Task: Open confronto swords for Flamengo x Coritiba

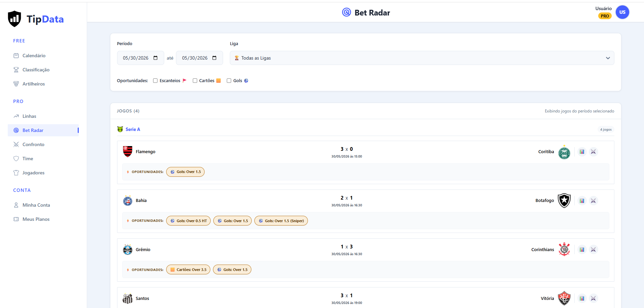Action: [x=593, y=152]
